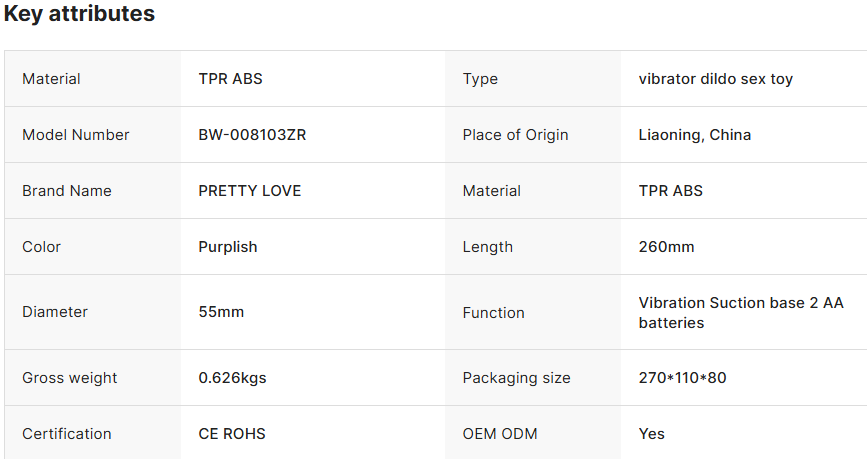This screenshot has width=867, height=459.
Task: Click the Yes value for OEM ODM
Action: coord(652,434)
